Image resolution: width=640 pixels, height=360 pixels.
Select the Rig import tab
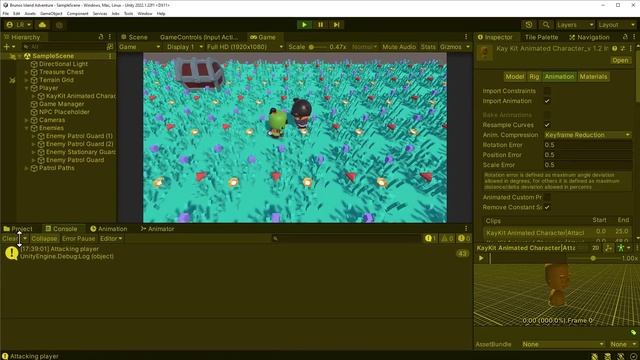(534, 77)
